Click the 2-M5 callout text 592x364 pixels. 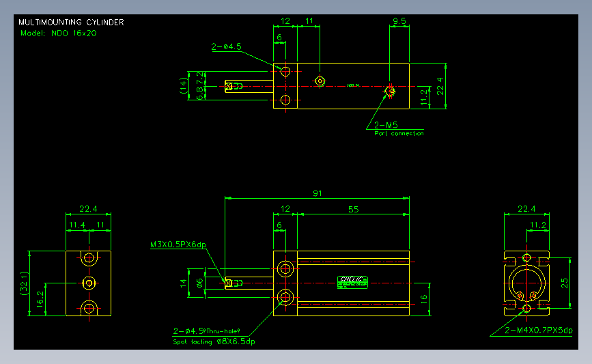coord(386,125)
